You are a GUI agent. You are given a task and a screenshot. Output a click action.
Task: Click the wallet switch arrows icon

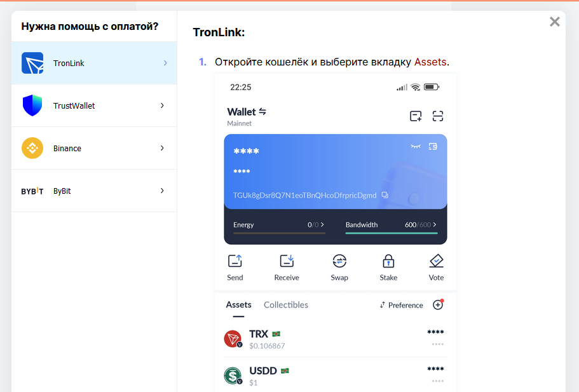[262, 111]
